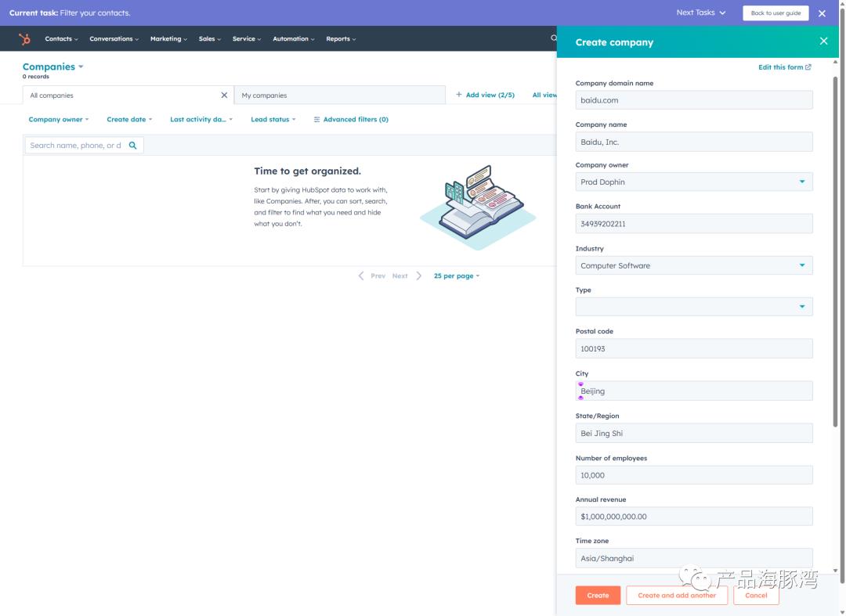The image size is (846, 616).
Task: Click the plus Add view button
Action: tap(485, 95)
